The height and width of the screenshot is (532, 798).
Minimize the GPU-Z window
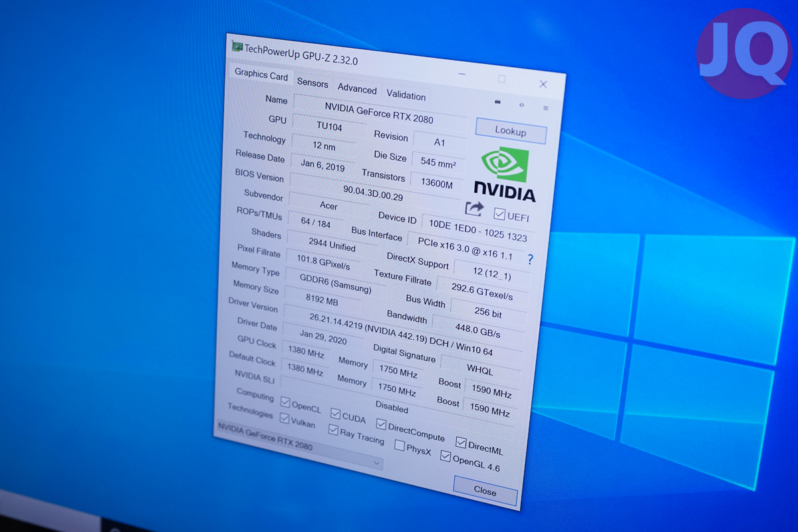pos(461,74)
